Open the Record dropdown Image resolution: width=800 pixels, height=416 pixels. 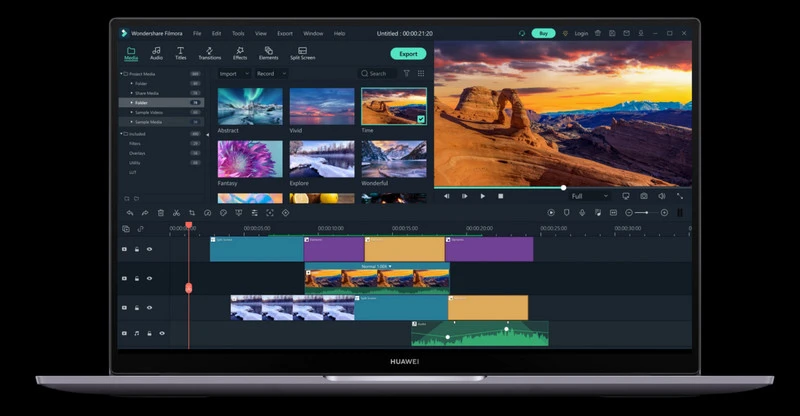point(269,73)
